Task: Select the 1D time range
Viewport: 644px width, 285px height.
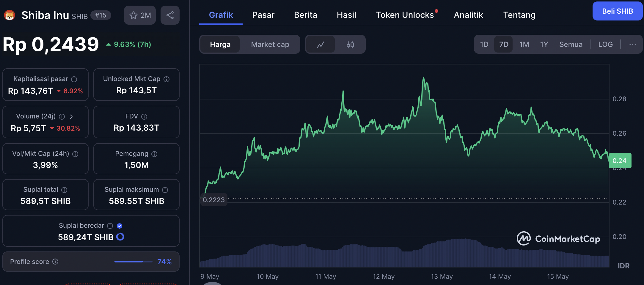Action: [x=484, y=45]
